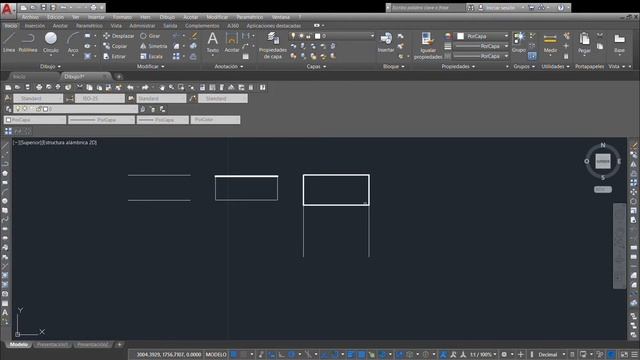The height and width of the screenshot is (360, 640).
Task: Expand the Bloque panel dropdown
Action: 393,66
